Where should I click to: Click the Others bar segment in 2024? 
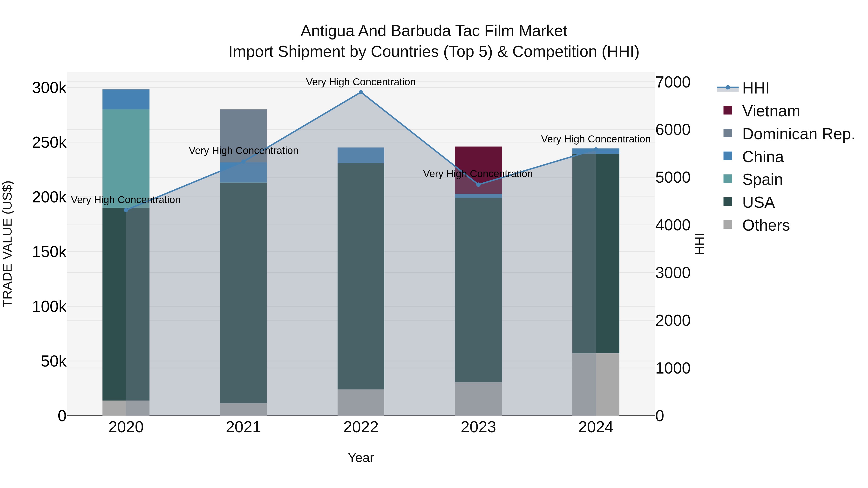click(596, 384)
